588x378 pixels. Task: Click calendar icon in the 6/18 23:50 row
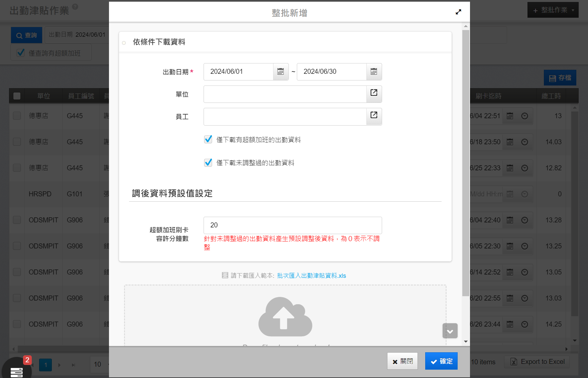(x=510, y=142)
